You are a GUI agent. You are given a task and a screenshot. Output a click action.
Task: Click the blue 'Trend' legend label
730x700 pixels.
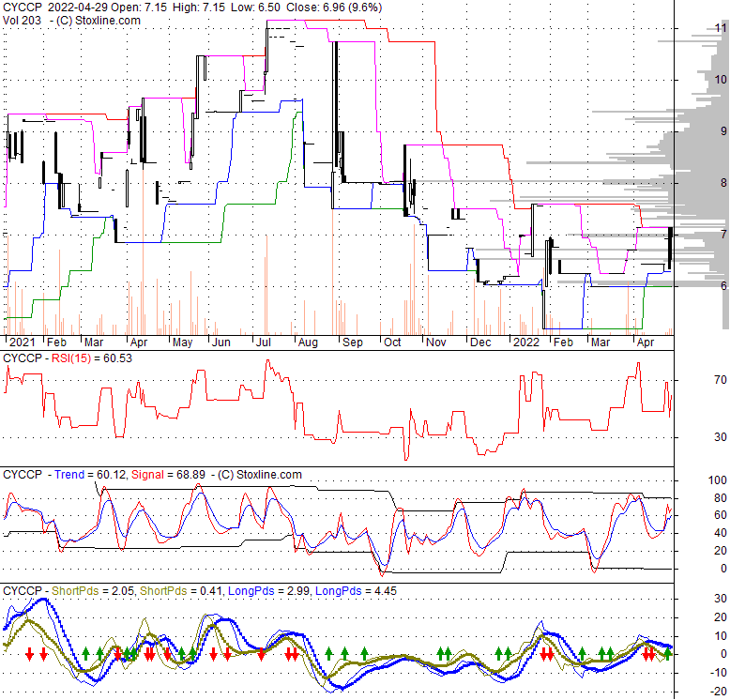pos(69,475)
